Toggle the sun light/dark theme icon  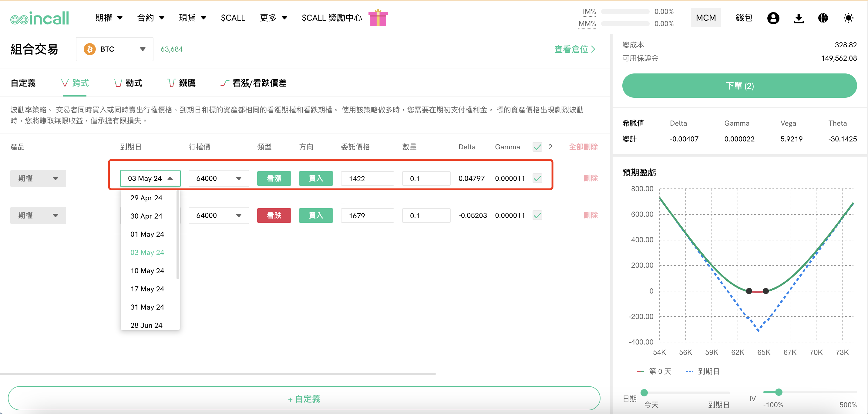tap(849, 18)
